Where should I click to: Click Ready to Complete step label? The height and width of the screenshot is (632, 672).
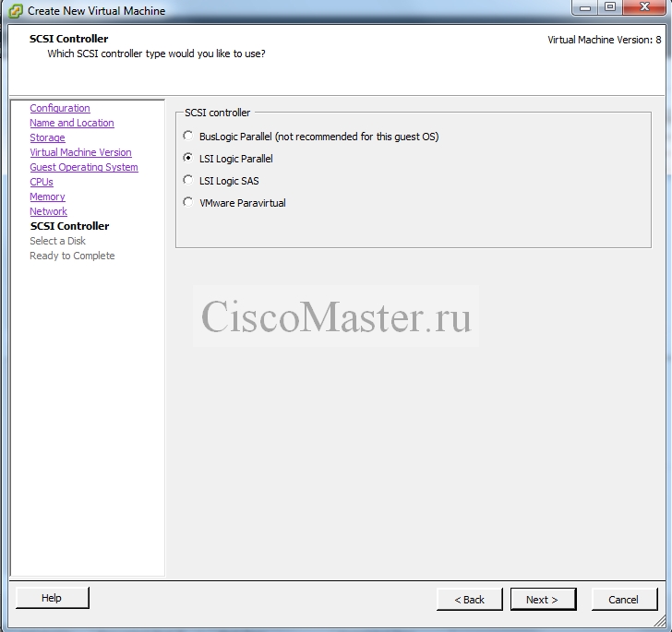click(x=72, y=256)
